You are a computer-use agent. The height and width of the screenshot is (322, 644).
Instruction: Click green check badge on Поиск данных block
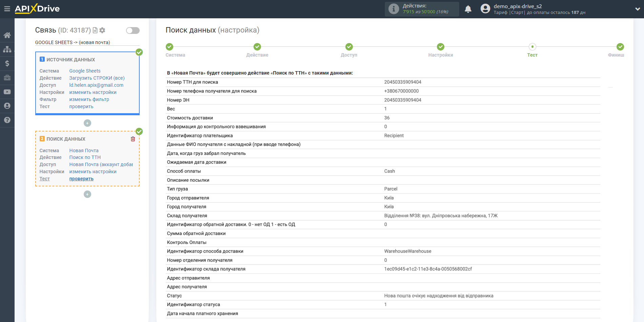tap(139, 132)
